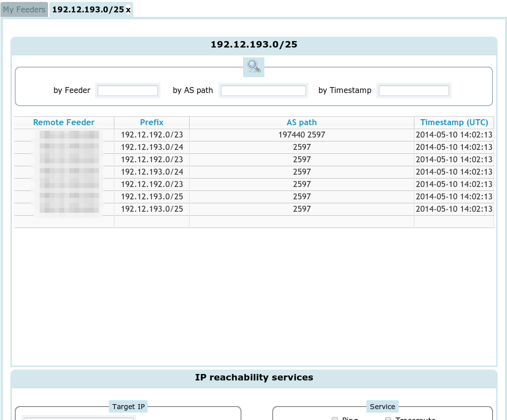Switch to the My Feeders tab

coord(24,10)
